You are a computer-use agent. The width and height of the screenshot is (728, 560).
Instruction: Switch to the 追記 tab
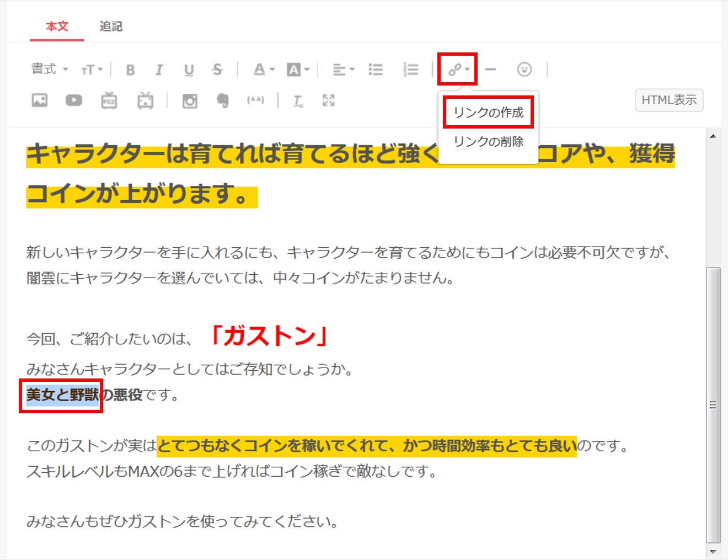tap(111, 26)
